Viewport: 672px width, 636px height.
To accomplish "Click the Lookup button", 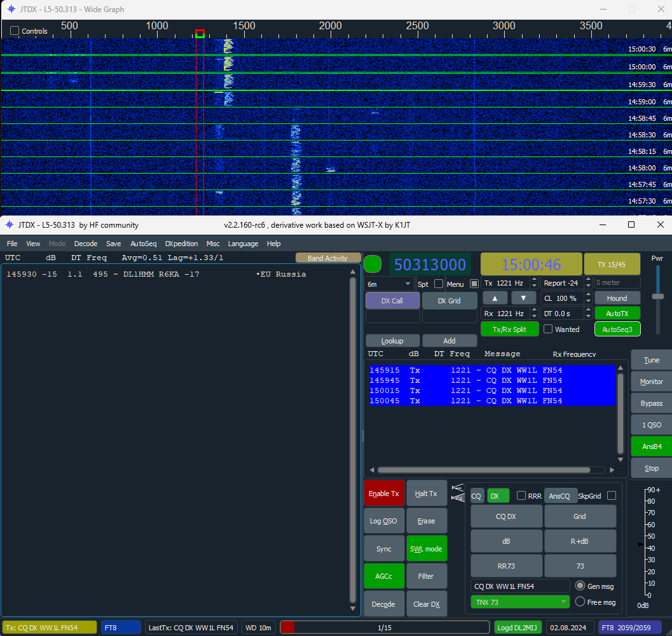I will pyautogui.click(x=392, y=340).
